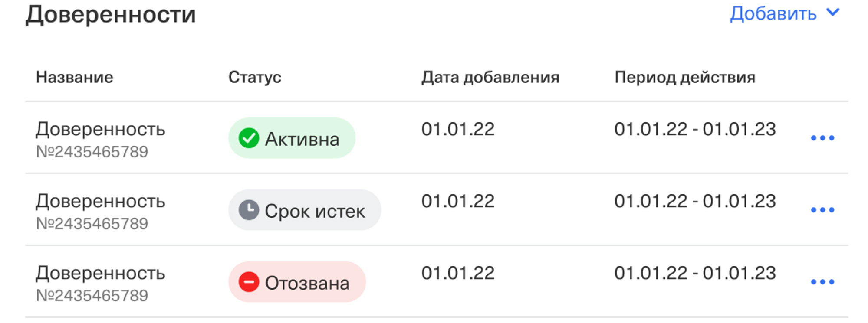Click the green checkmark icon in Активна badge
The height and width of the screenshot is (323, 868).
[249, 138]
